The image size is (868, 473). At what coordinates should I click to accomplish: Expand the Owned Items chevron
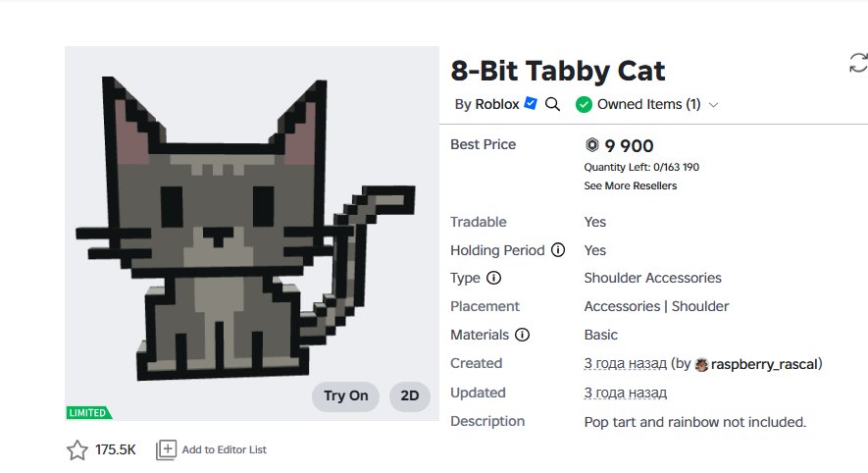pyautogui.click(x=714, y=105)
